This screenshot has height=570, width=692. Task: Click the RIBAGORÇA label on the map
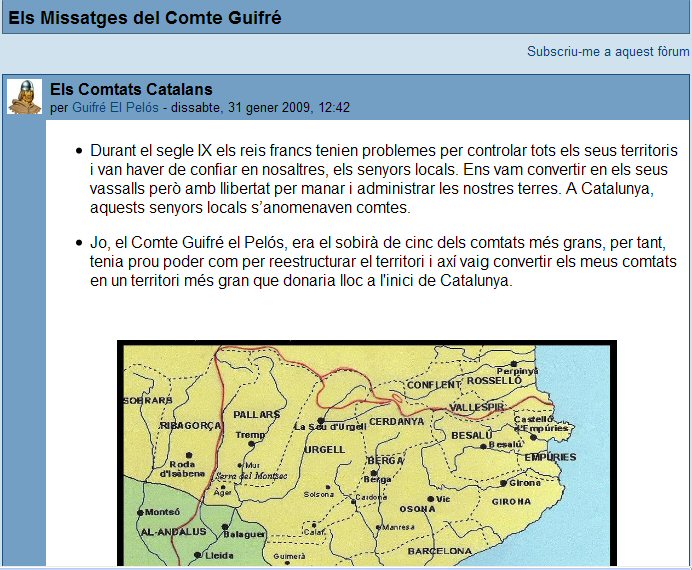point(189,425)
